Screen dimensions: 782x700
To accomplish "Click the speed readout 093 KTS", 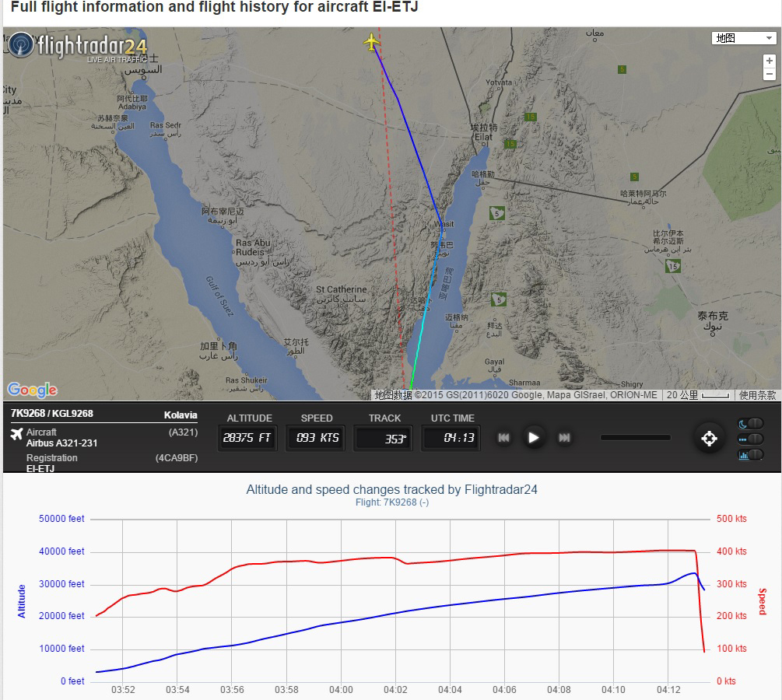I will tap(317, 438).
